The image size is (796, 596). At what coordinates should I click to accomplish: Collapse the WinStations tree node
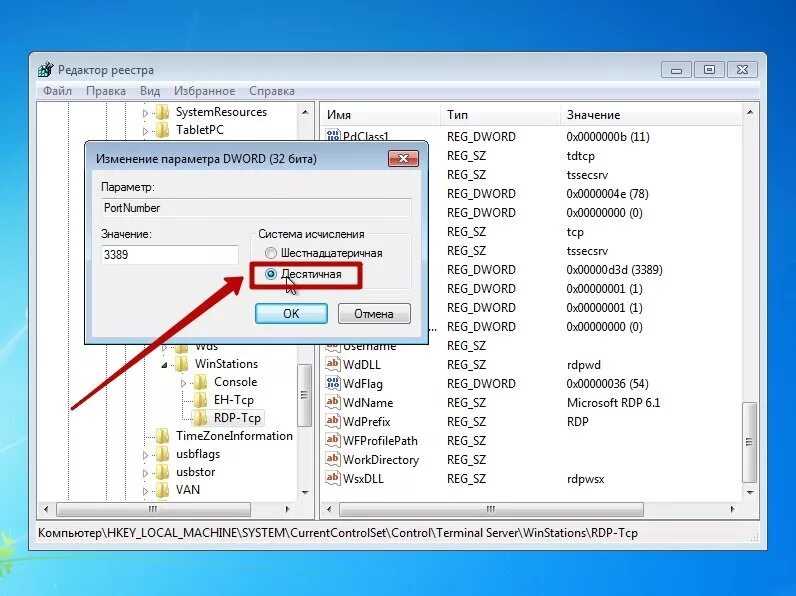164,365
